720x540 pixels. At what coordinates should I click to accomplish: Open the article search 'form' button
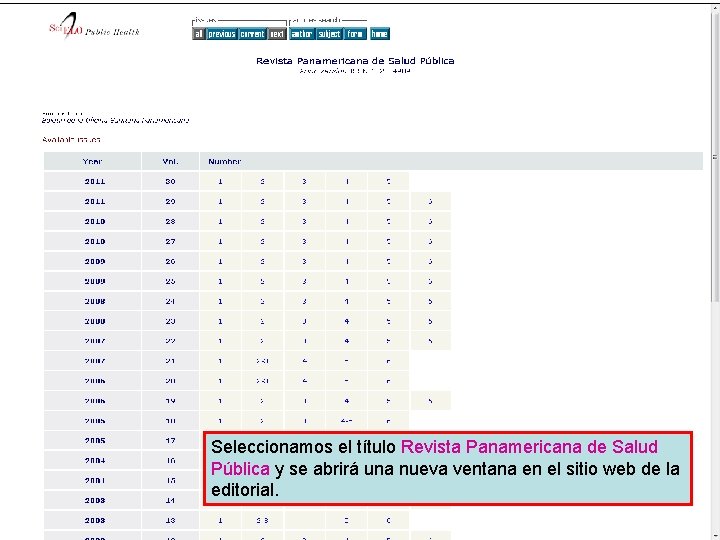355,34
